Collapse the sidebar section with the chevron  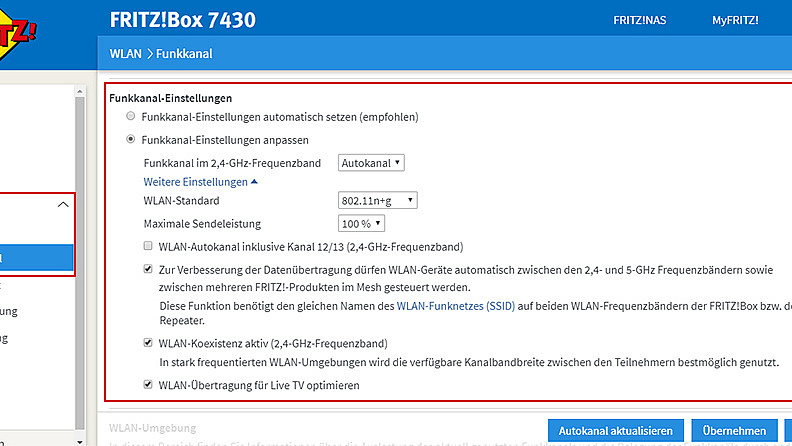(64, 204)
